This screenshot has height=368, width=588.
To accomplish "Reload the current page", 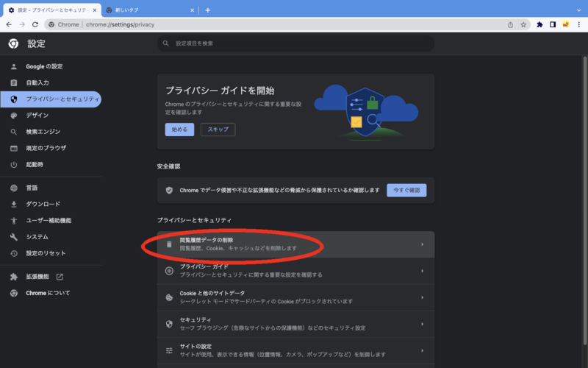I will tap(35, 24).
